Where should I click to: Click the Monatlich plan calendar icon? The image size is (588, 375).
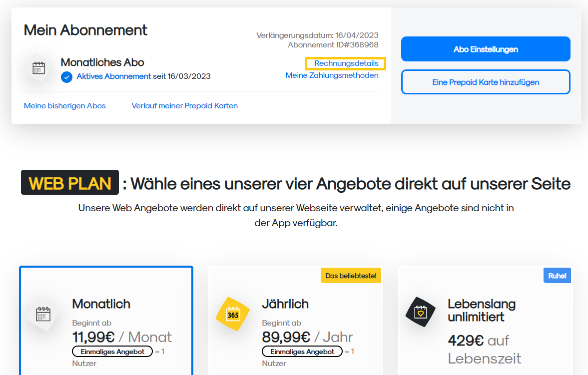[x=43, y=314]
